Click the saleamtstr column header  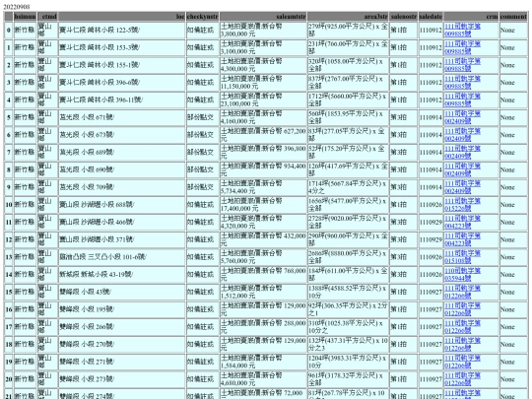(263, 17)
